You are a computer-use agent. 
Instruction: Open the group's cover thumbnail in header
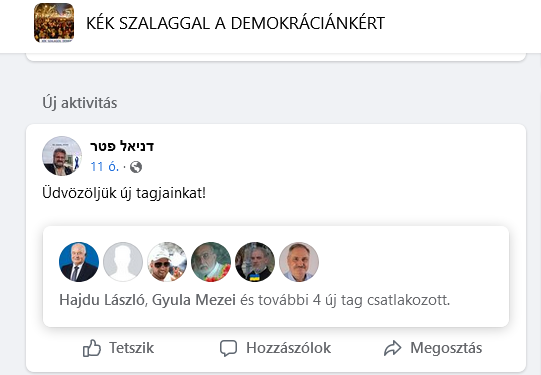pos(54,23)
